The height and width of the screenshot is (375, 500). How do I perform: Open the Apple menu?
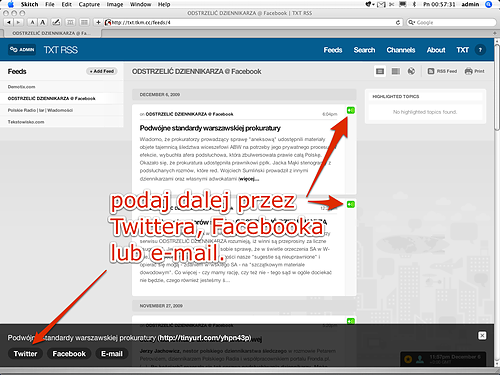tap(10, 4)
